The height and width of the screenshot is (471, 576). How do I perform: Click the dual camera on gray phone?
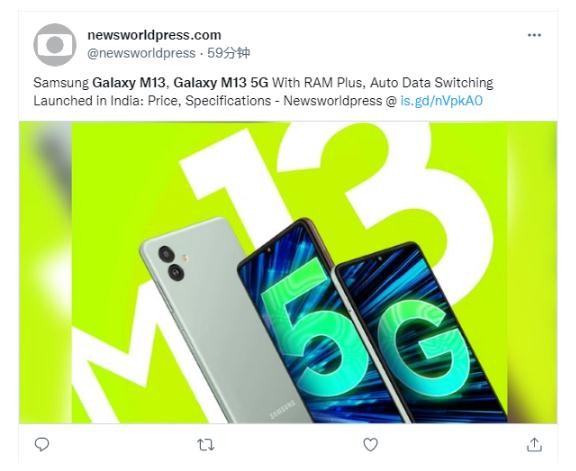171,263
